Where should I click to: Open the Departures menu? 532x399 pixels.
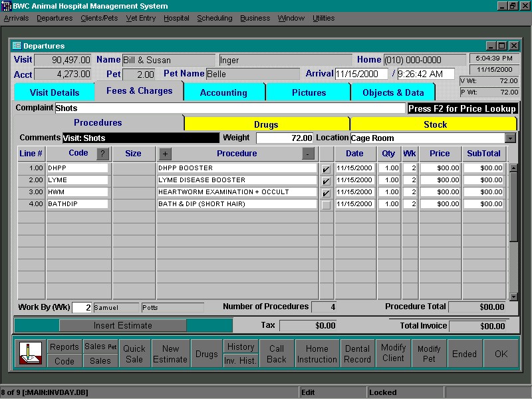[x=55, y=18]
